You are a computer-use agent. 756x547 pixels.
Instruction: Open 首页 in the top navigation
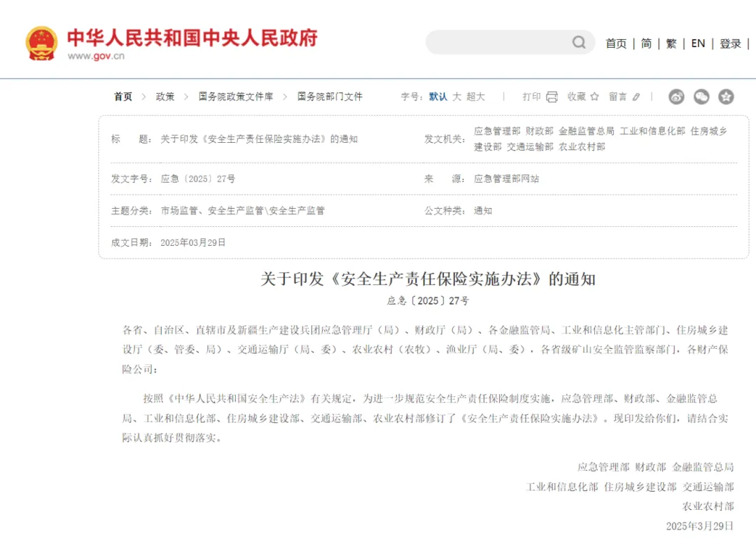(x=616, y=43)
